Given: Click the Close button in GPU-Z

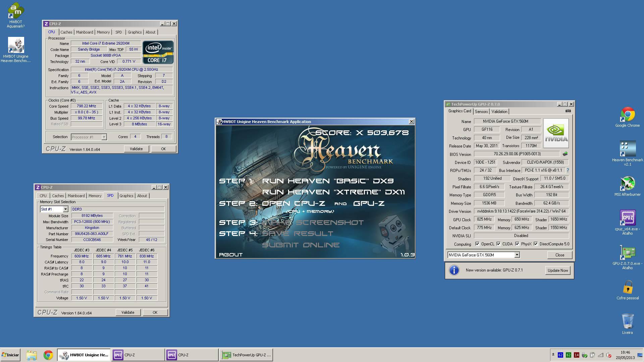Looking at the screenshot, I should [560, 255].
